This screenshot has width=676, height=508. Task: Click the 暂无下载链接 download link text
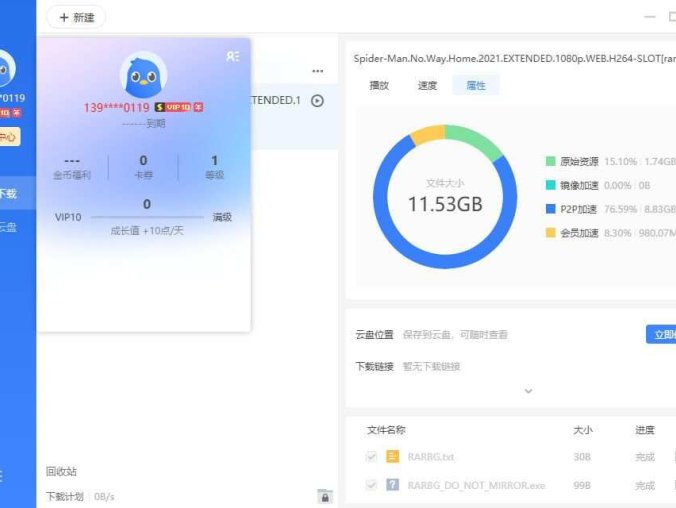tap(431, 367)
